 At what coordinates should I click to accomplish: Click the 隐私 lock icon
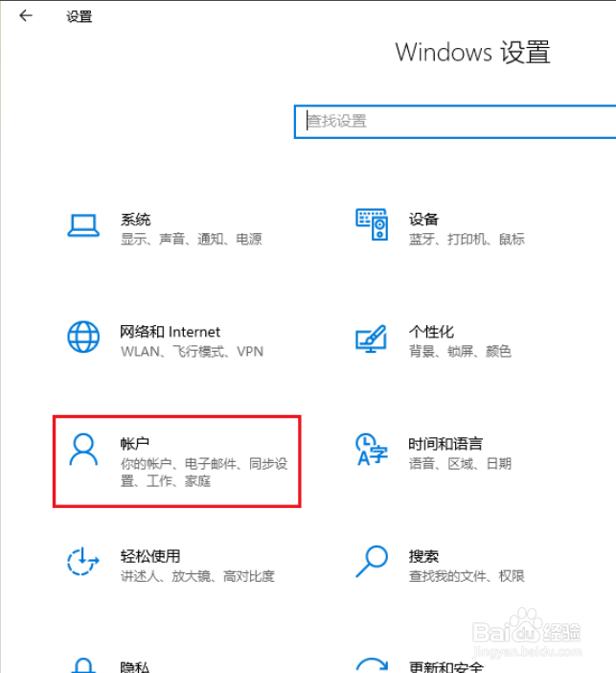(x=83, y=665)
